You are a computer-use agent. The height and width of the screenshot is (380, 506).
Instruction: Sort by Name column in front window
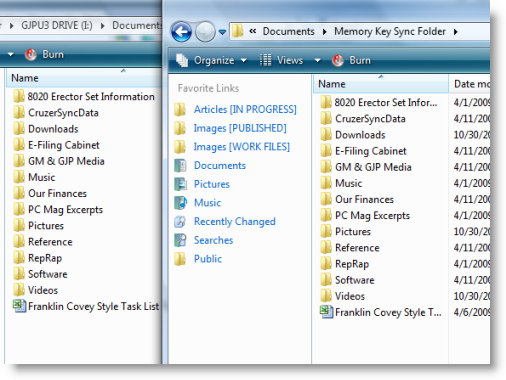[x=381, y=84]
